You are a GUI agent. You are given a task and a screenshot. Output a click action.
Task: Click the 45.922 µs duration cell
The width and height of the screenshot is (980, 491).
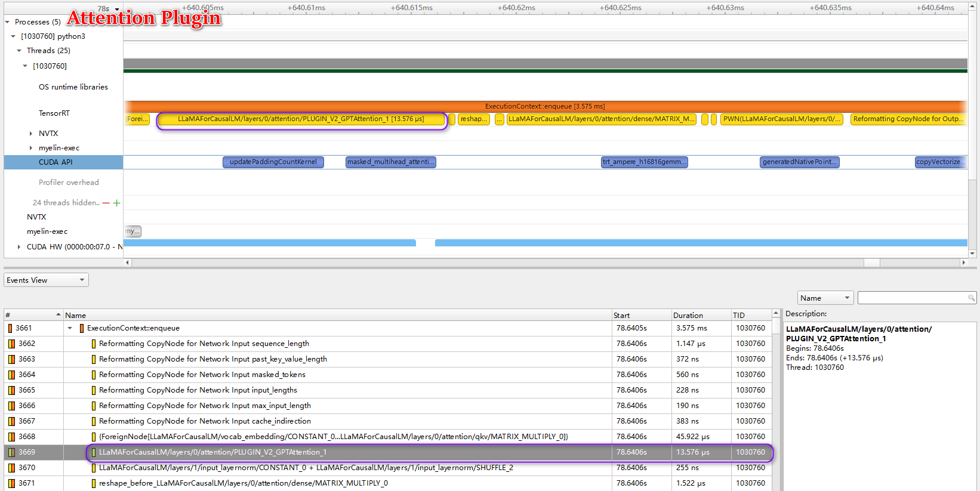(702, 437)
